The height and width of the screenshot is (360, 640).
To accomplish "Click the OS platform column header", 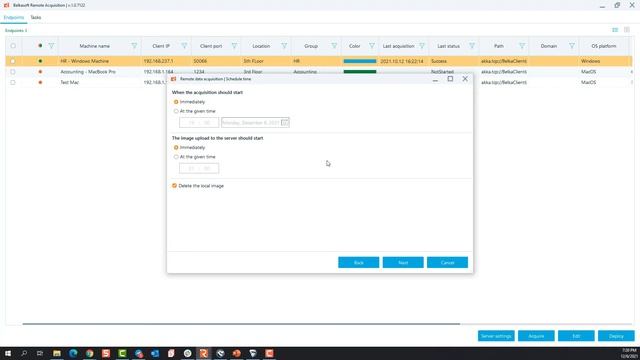I will 604,46.
